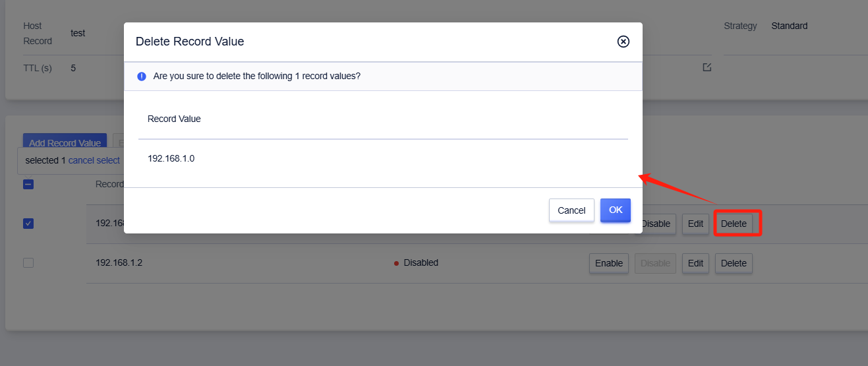Check the checkbox for record 192.168.1.2
This screenshot has width=868, height=366.
(28, 262)
